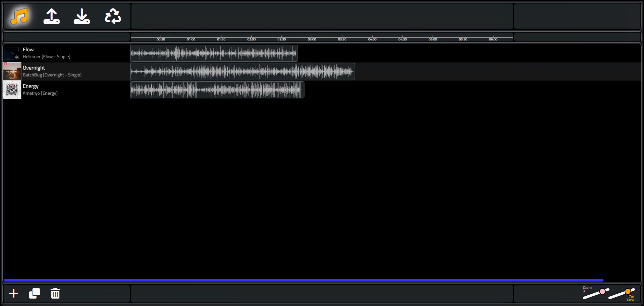Click 'Helkimer [Flow - Single]' artist text
The width and height of the screenshot is (644, 306).
pos(46,57)
